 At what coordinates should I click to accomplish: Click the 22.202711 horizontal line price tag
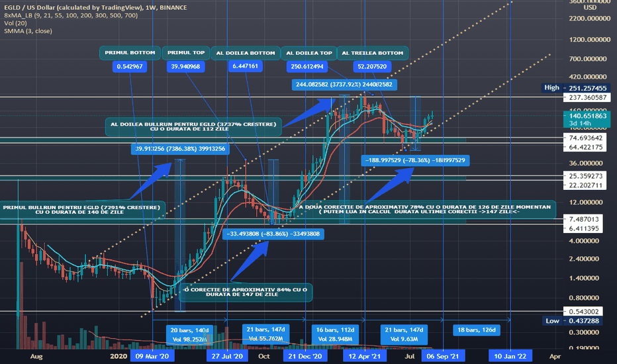click(585, 185)
